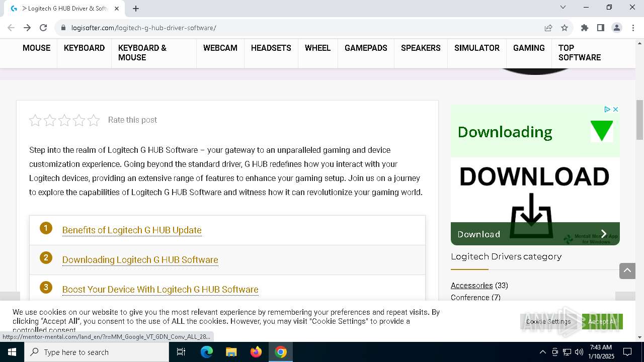Open the Accessories drivers category

tap(471, 286)
